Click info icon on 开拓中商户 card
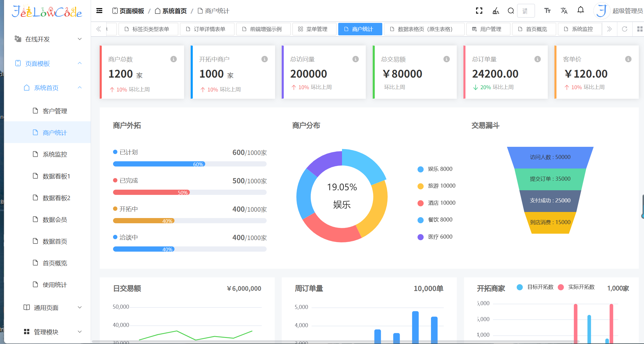The width and height of the screenshot is (644, 344). point(265,59)
